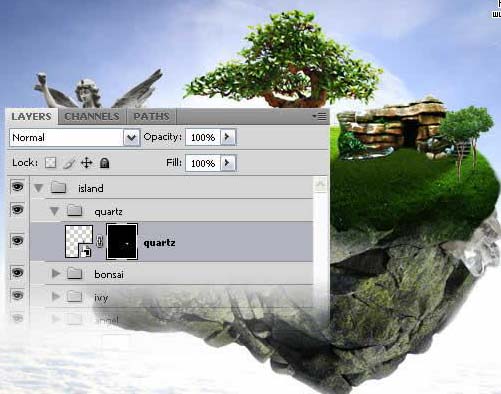Switch to the Paths tab
This screenshot has height=394, width=501.
coord(151,116)
